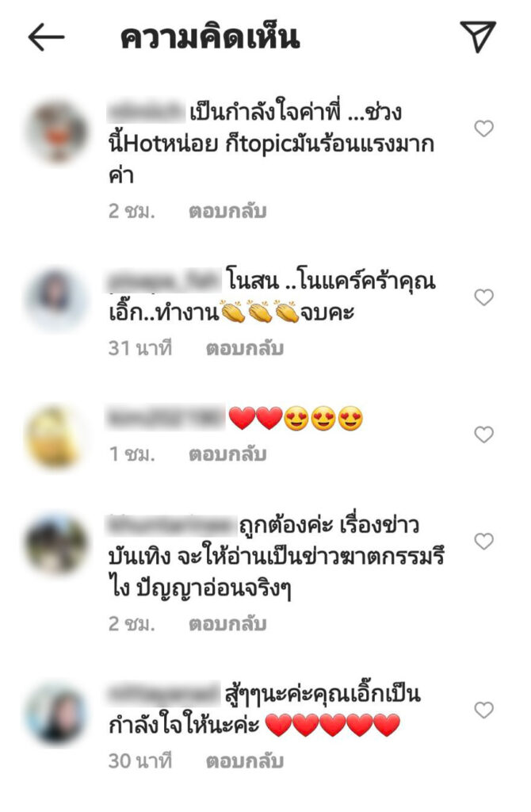Reply to the comment posted 30 นาที ago
This screenshot has height=812, width=531.
click(x=245, y=760)
